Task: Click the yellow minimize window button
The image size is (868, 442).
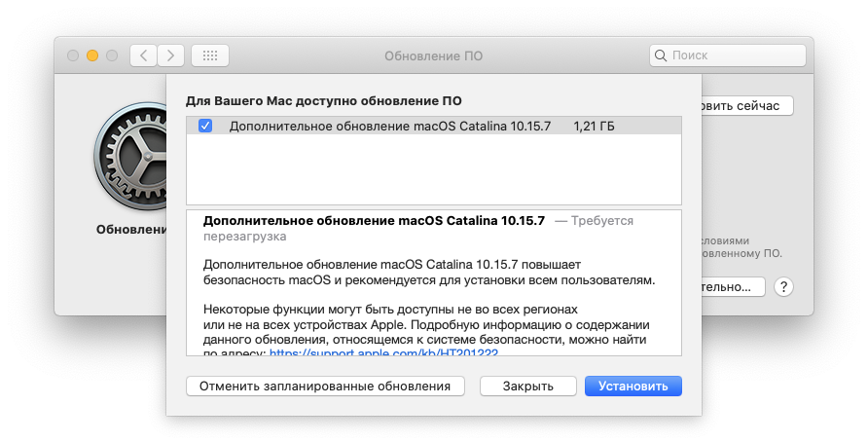Action: [91, 55]
